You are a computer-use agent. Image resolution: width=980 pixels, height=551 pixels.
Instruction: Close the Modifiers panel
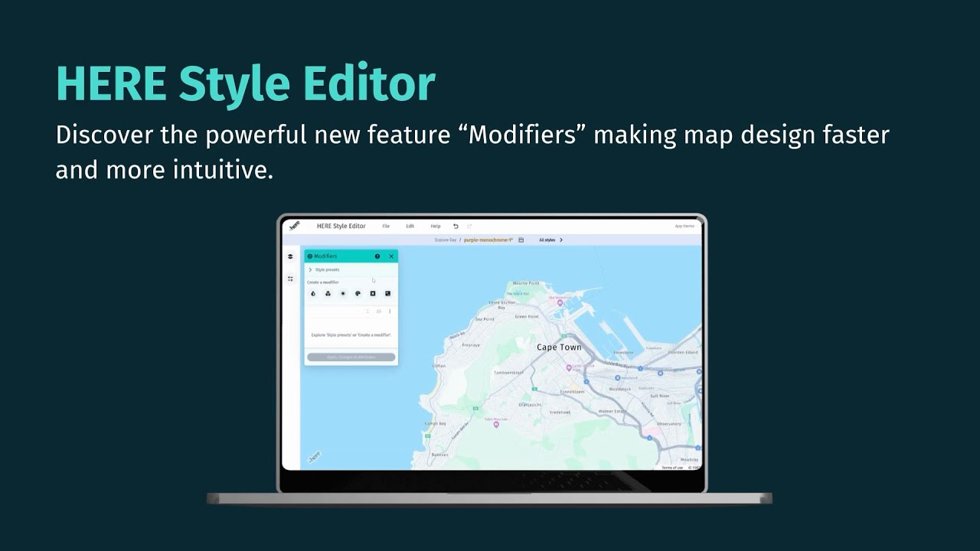click(x=391, y=256)
